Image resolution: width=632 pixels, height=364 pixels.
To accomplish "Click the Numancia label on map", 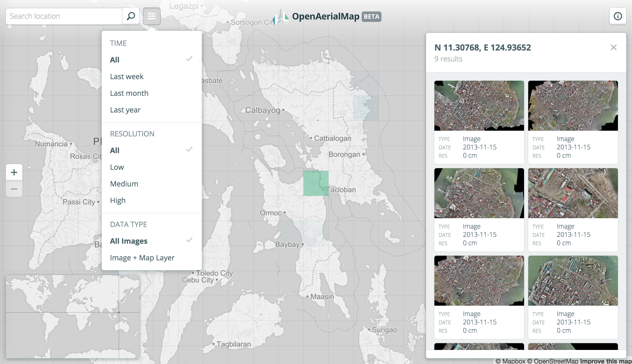I will coord(51,144).
